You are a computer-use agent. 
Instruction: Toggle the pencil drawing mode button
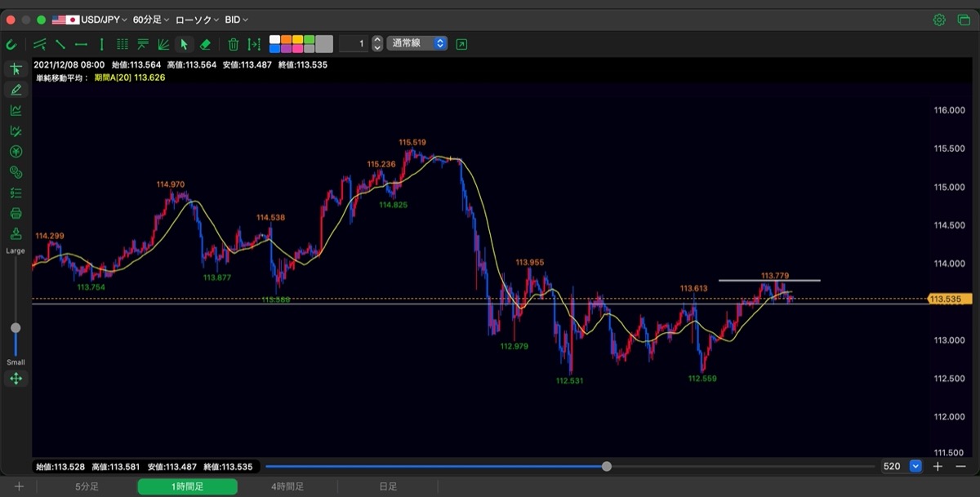(16, 90)
